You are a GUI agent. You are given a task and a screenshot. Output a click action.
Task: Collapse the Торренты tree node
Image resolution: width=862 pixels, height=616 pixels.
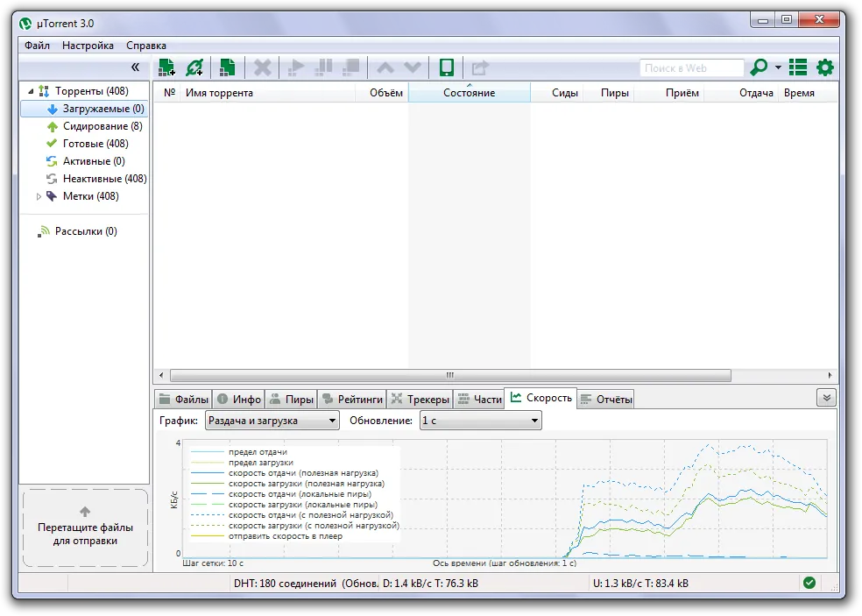click(x=32, y=91)
